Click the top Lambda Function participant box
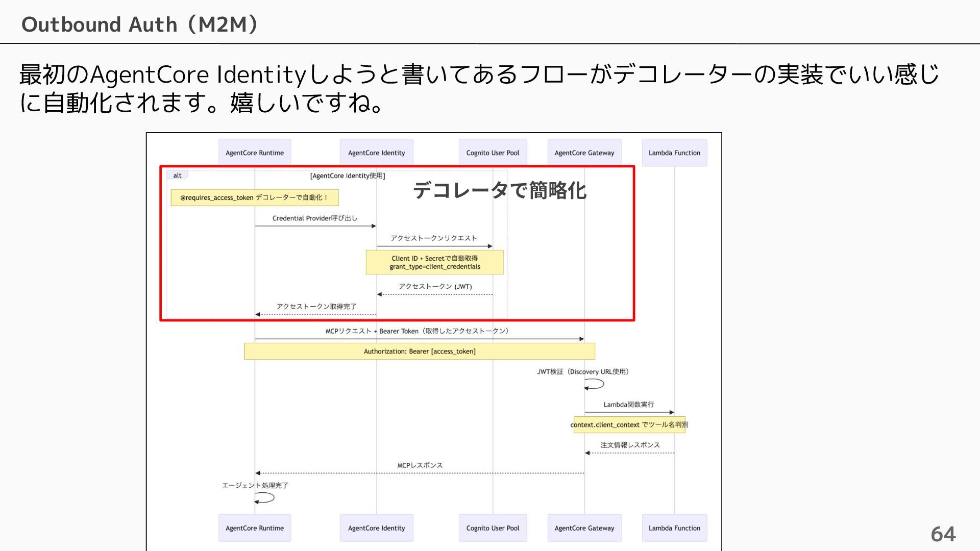 674,153
